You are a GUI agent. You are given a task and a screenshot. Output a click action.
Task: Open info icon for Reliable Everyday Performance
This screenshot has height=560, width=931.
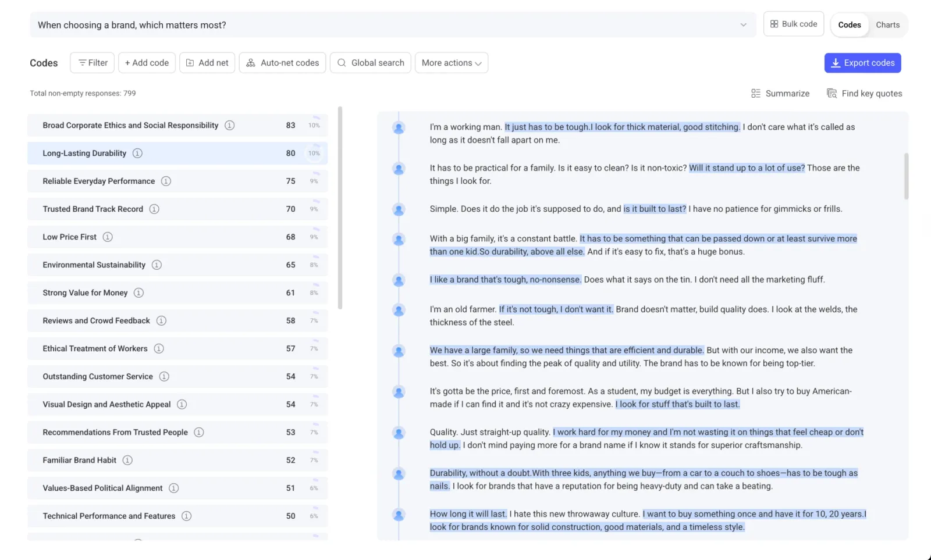pos(166,181)
